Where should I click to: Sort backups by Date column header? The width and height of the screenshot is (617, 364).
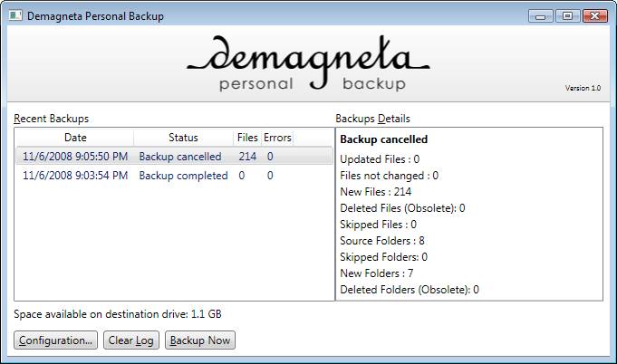(75, 138)
